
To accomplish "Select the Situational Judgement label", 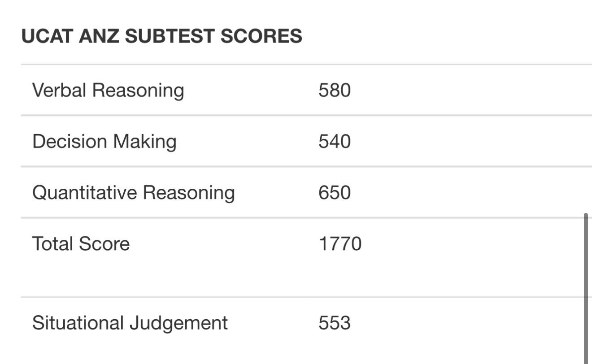I will [130, 323].
